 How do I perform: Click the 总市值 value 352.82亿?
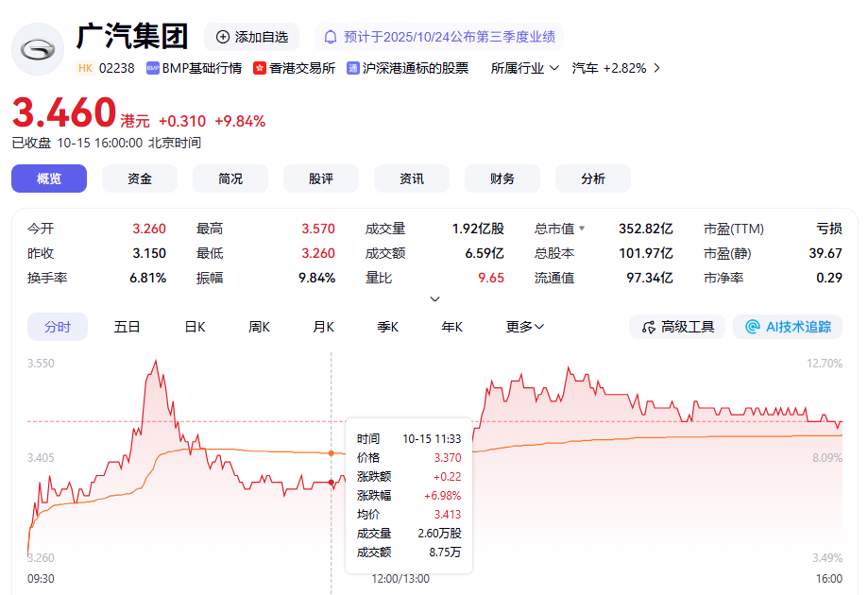(x=646, y=229)
